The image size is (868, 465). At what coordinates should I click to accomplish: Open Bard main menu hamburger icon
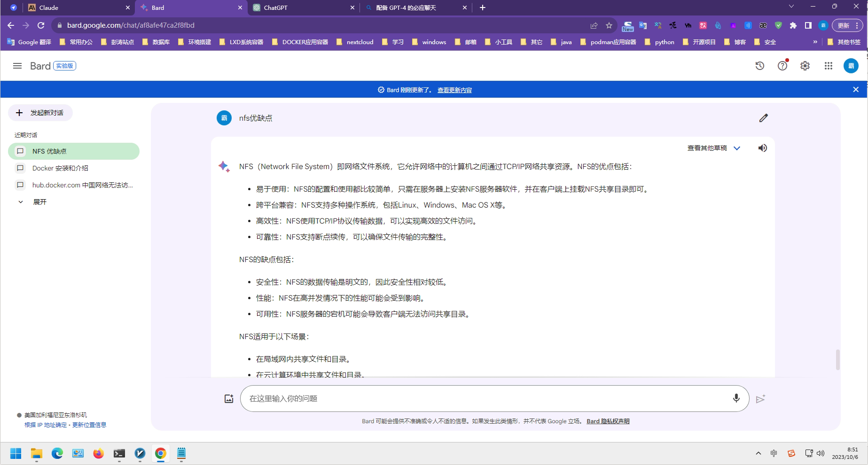click(17, 66)
